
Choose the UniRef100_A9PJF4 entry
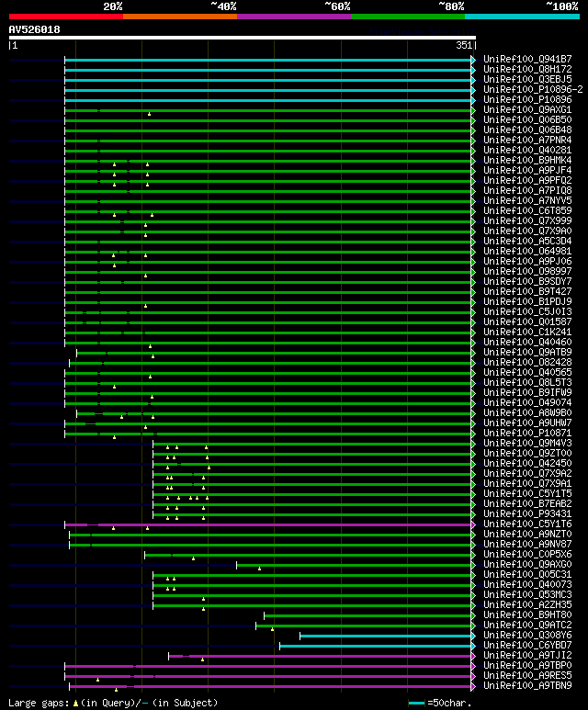click(x=527, y=170)
